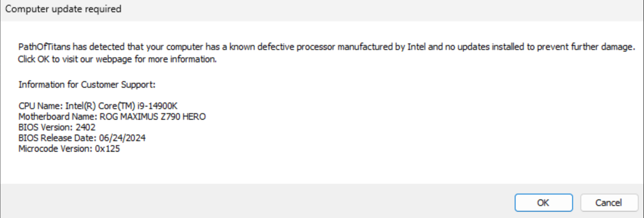The width and height of the screenshot is (644, 218).
Task: Click the microcode value 0x125
Action: (107, 149)
